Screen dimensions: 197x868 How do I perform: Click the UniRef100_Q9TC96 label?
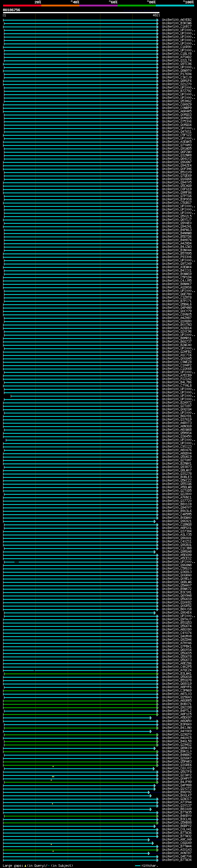(x=177, y=64)
